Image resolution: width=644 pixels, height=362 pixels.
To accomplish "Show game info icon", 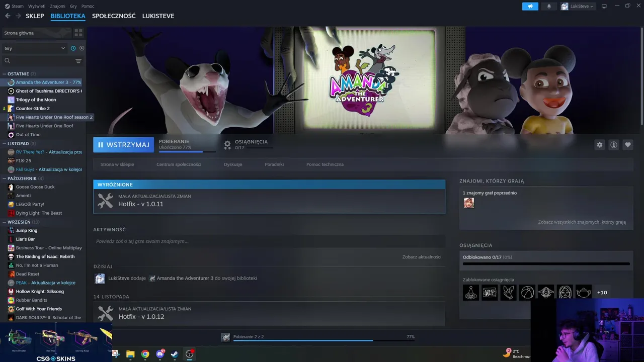I will 614,145.
